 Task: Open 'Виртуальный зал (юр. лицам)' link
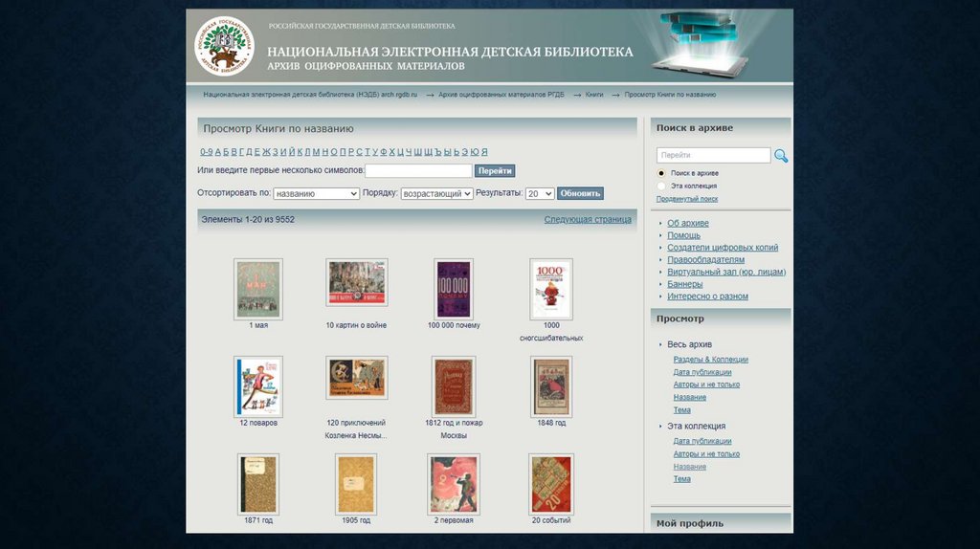[x=726, y=272]
